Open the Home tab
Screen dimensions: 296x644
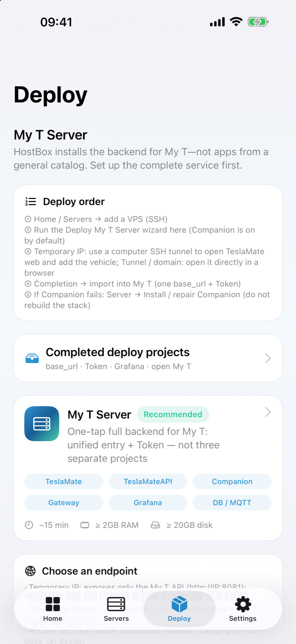[53, 609]
